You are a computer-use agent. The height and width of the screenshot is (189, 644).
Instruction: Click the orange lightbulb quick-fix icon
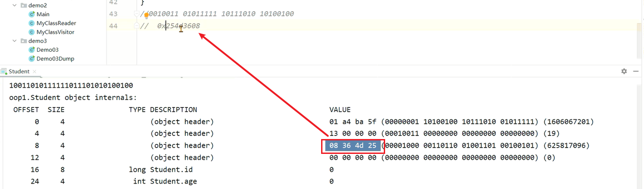147,16
